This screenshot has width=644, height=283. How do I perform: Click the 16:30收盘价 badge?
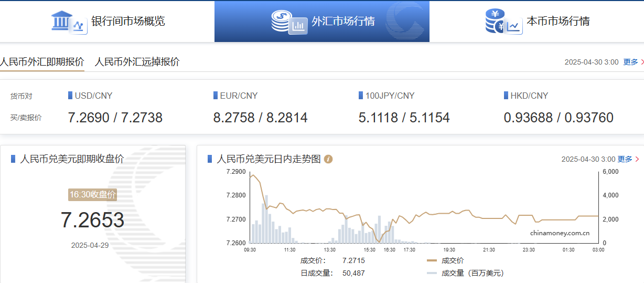click(92, 195)
